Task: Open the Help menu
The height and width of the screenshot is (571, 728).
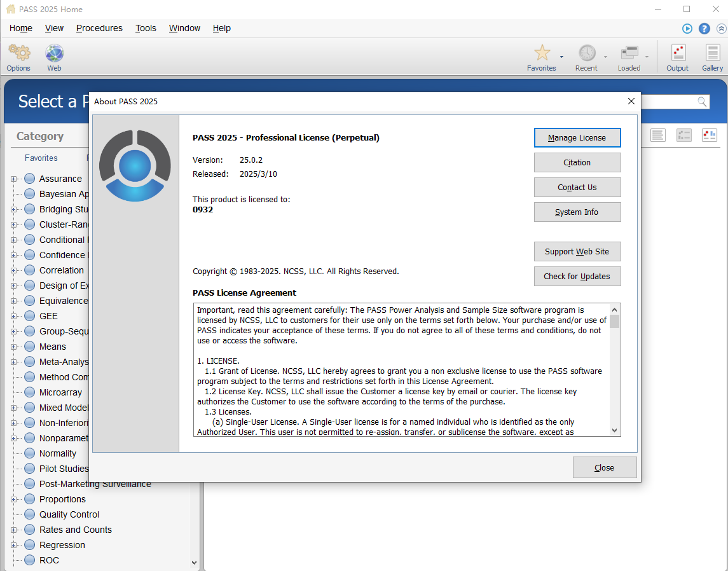Action: (x=221, y=29)
